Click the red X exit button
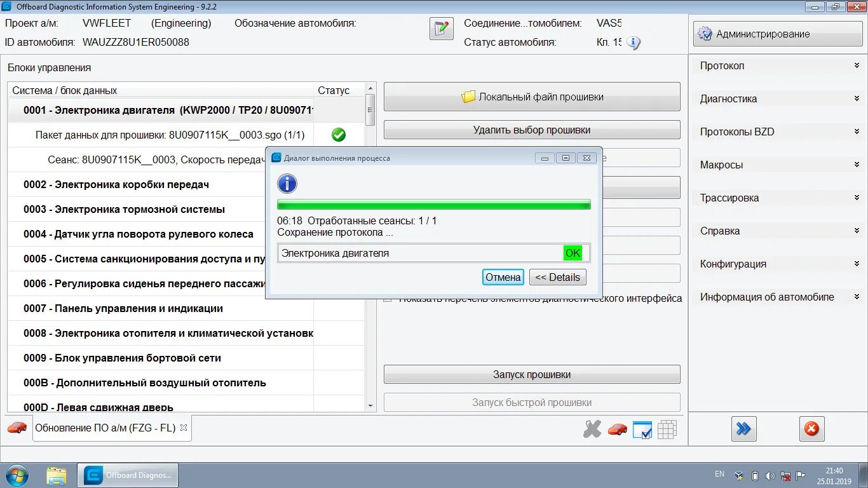The image size is (868, 488). click(x=811, y=429)
